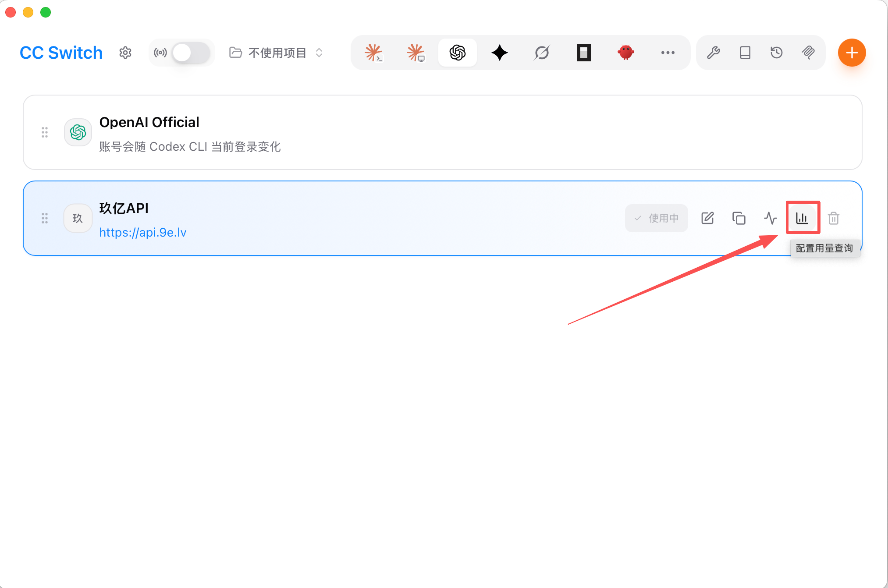Image resolution: width=888 pixels, height=588 pixels.
Task: Click the broadcast signal icon
Action: point(160,53)
